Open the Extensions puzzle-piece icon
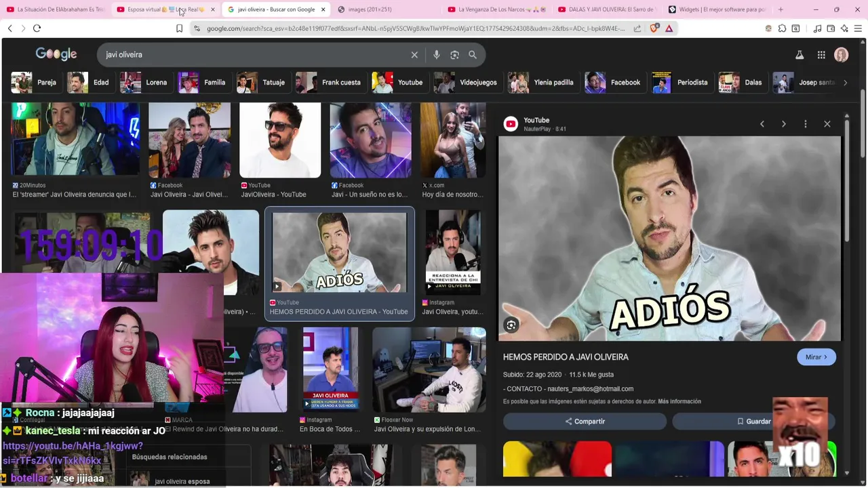868x488 pixels. (782, 28)
